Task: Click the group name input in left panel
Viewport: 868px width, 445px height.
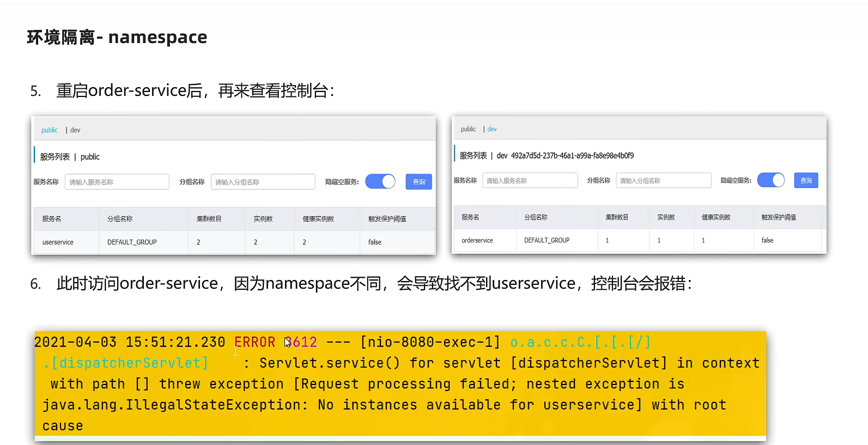Action: click(x=263, y=182)
